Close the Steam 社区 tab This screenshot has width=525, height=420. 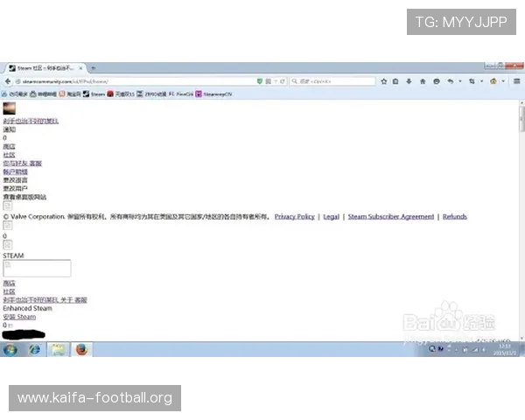coord(80,68)
